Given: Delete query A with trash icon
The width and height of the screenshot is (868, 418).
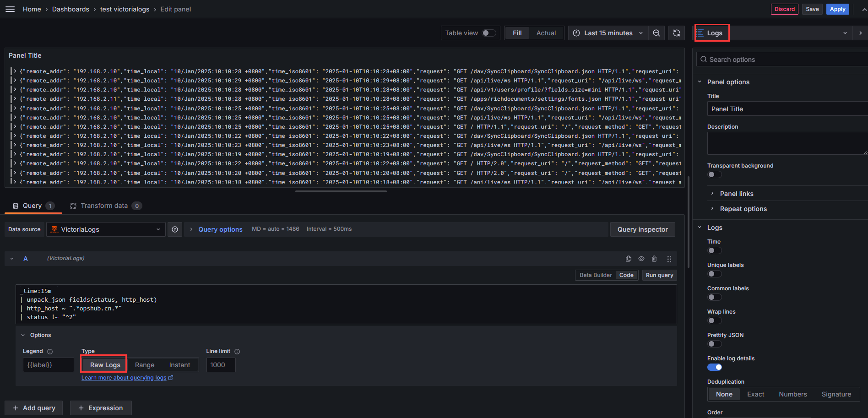Looking at the screenshot, I should coord(654,259).
